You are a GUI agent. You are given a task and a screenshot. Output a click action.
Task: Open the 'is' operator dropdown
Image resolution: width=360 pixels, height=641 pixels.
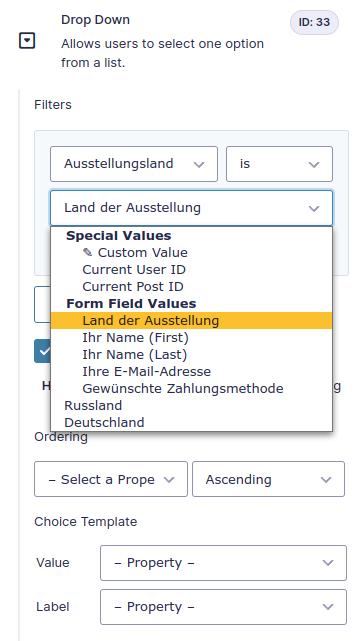coord(280,164)
